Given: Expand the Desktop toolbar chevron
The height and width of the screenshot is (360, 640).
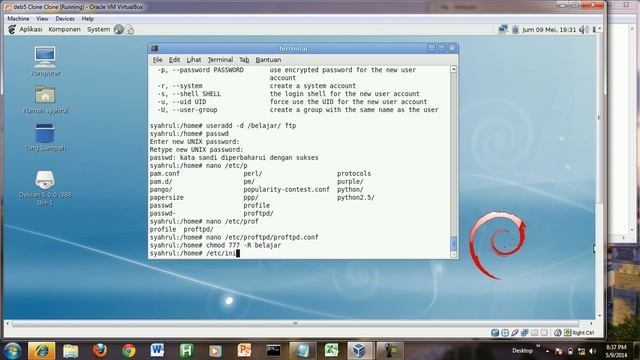Looking at the screenshot, I should [538, 346].
